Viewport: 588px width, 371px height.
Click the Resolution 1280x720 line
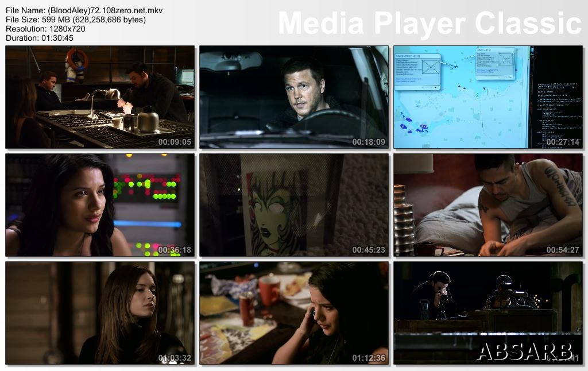45,29
